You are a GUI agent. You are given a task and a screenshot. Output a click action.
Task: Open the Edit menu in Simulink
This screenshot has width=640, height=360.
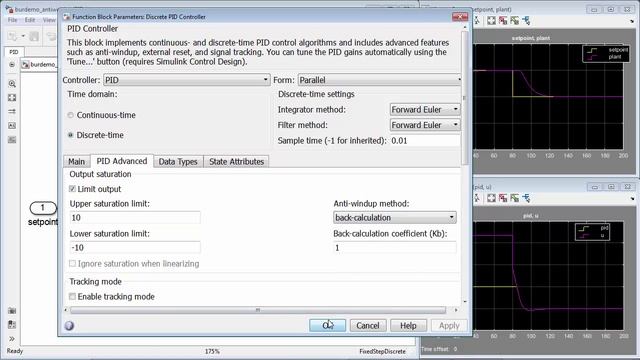[30, 20]
